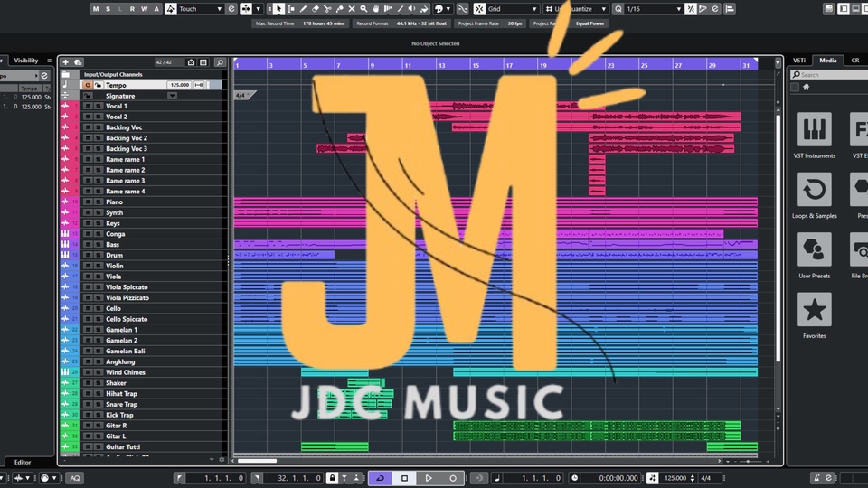The width and height of the screenshot is (868, 488).
Task: Click in the Media rack Search field
Action: pos(829,75)
